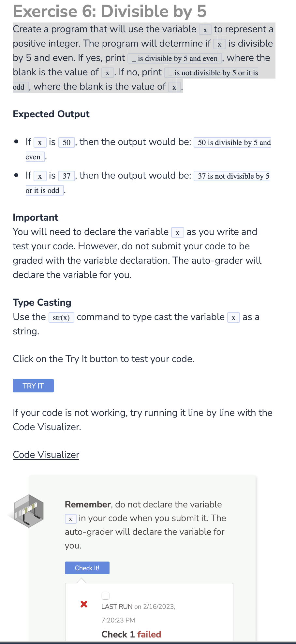Click the code chip showing 50
296x644 pixels.
click(x=67, y=142)
